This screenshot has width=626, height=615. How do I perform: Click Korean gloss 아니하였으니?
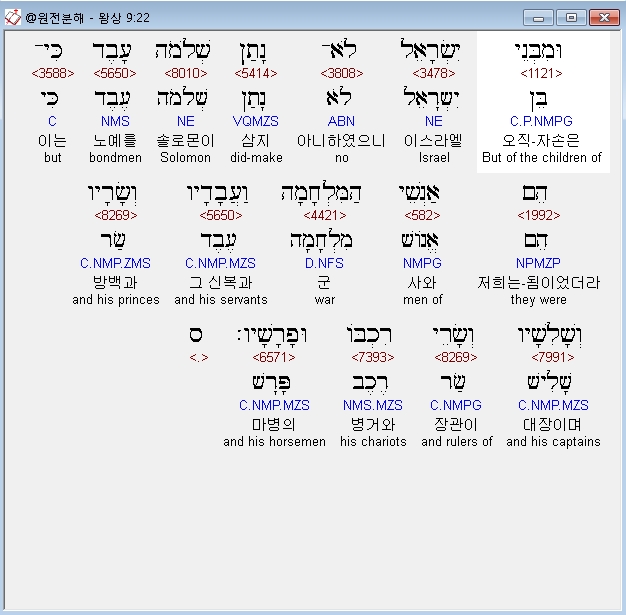click(341, 141)
